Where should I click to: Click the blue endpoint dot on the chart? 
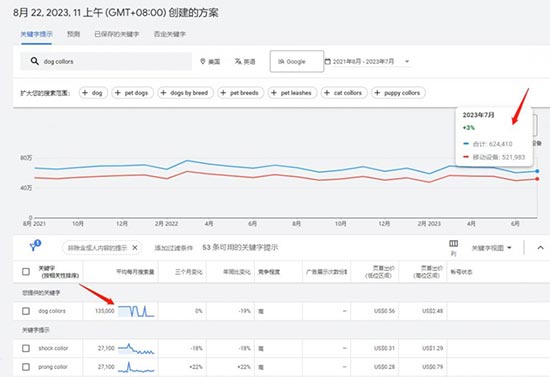point(537,171)
